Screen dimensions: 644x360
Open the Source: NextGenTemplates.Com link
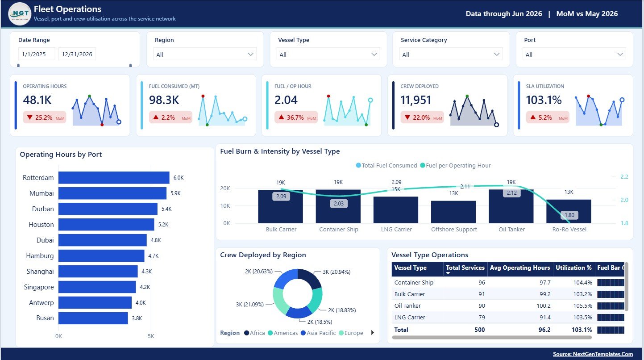[593, 354]
